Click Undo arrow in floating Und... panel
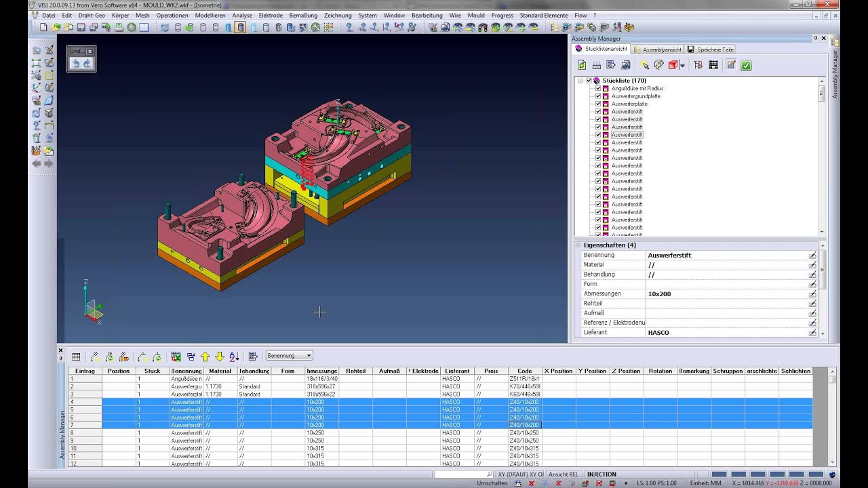The width and height of the screenshot is (868, 488). (75, 63)
